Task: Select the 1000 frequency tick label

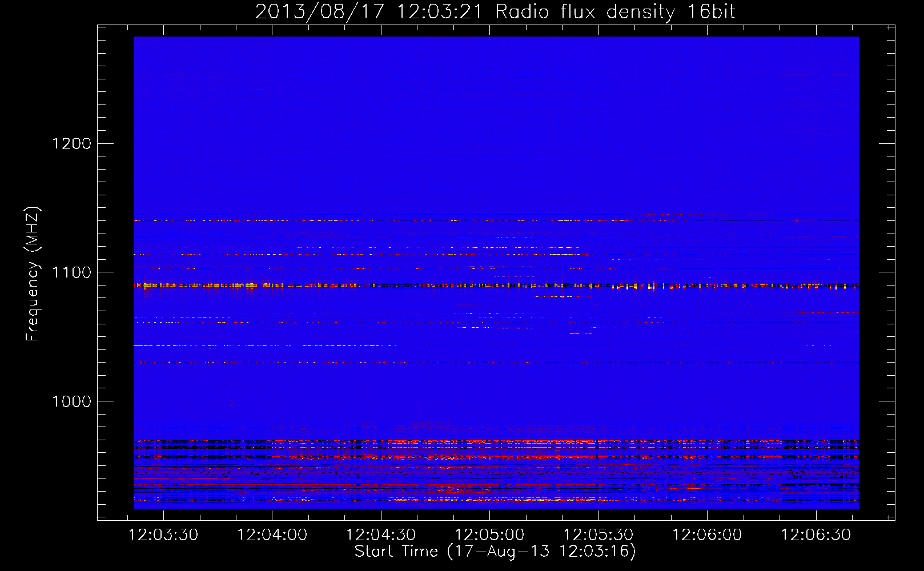Action: (x=72, y=401)
